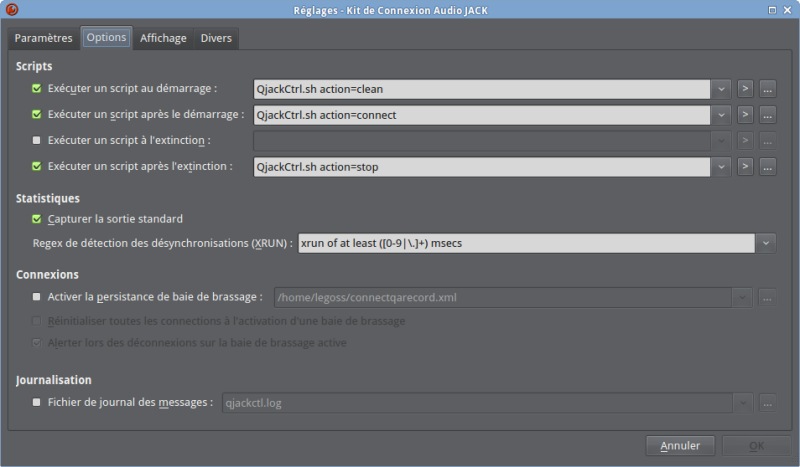800x467 pixels.
Task: Expand the after-shutdown script dropdown
Action: [723, 166]
